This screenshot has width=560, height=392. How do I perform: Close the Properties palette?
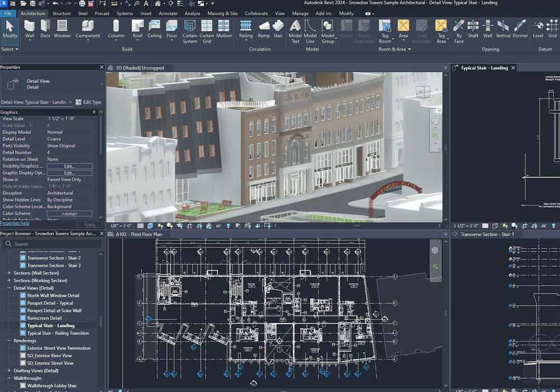point(101,67)
